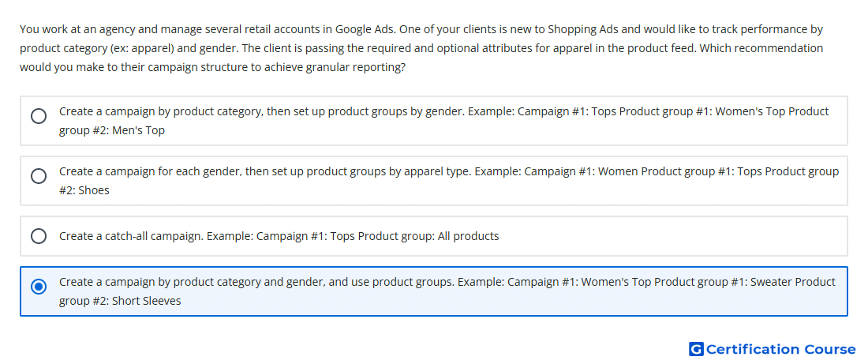Select the catch-all campaign radio button

39,236
